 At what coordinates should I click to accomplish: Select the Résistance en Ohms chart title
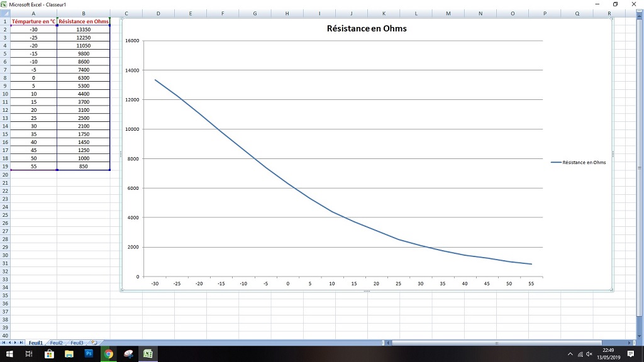click(367, 28)
